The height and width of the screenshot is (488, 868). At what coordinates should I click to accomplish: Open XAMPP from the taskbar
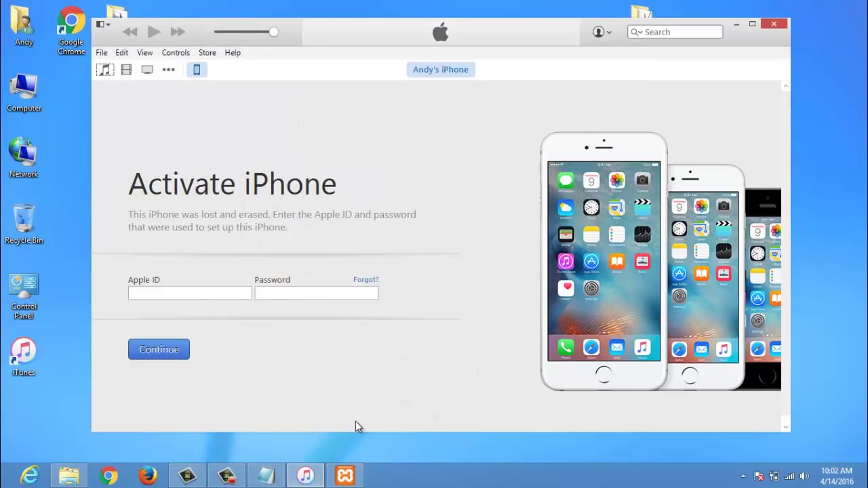click(x=344, y=476)
